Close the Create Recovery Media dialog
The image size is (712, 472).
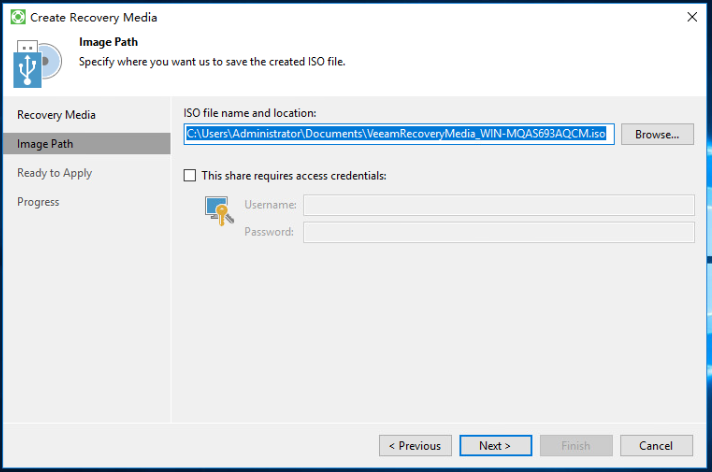point(692,17)
